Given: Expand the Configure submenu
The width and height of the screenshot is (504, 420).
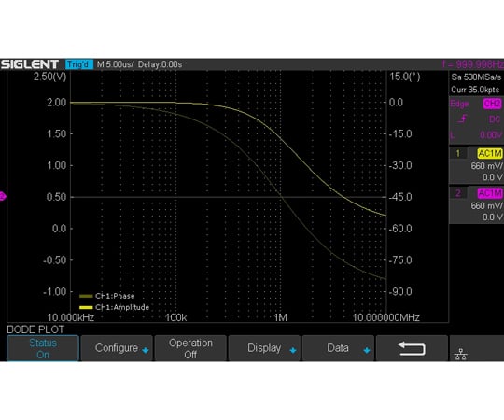Looking at the screenshot, I should point(117,348).
